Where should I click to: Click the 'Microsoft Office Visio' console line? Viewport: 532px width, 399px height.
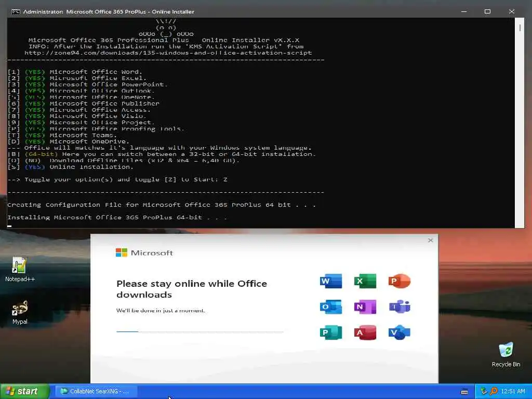[x=77, y=116]
